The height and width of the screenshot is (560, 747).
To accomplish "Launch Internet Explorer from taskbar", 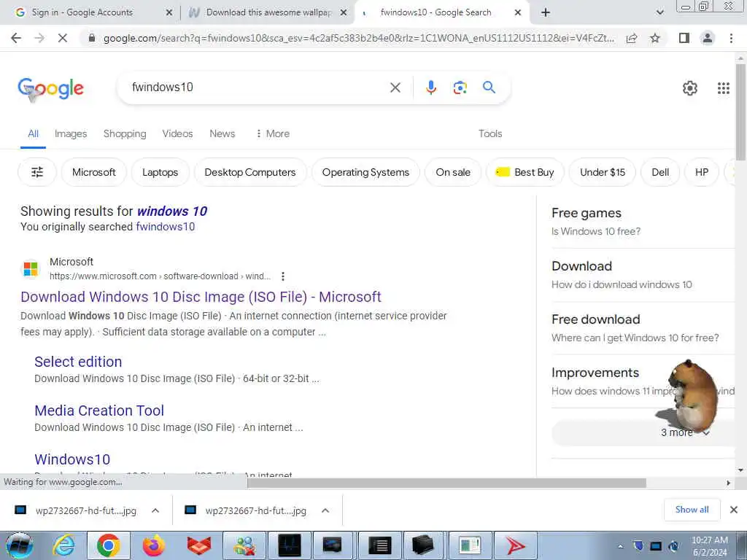I will [63, 546].
